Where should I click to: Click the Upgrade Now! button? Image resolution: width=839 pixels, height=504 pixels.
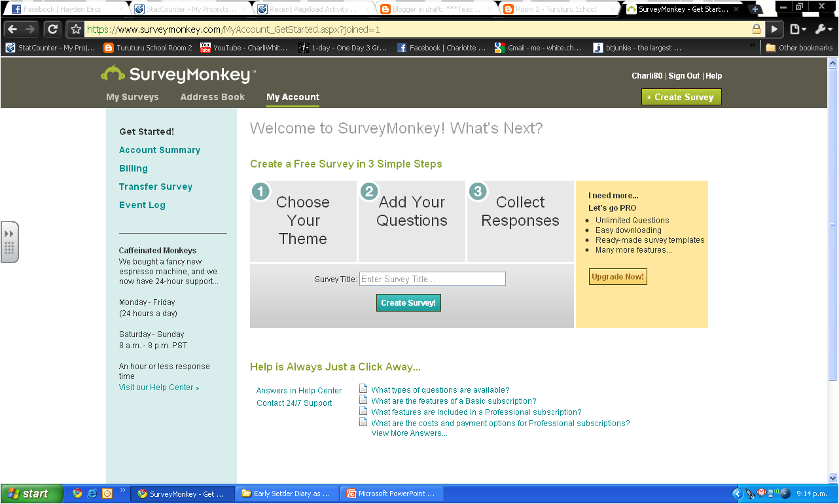tap(618, 277)
